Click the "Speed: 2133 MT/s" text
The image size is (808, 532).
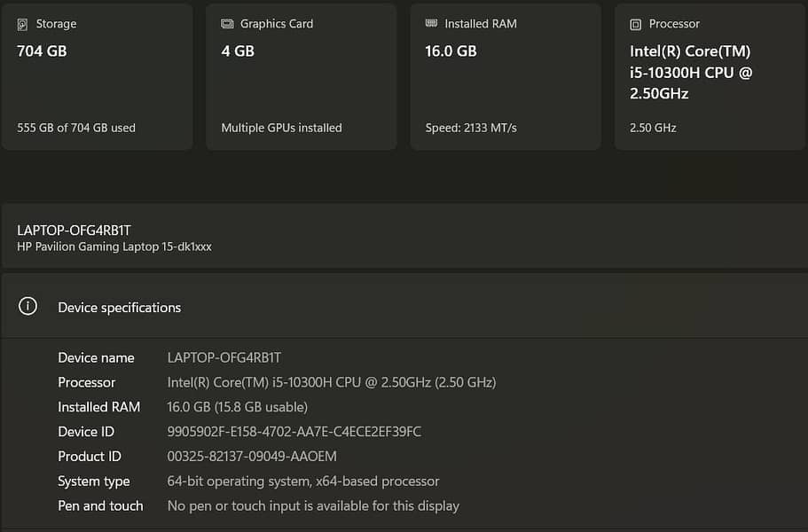pyautogui.click(x=471, y=128)
